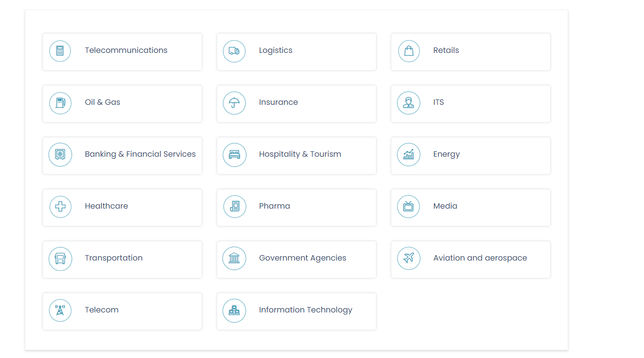644x358 pixels.
Task: Click the umbrella Insurance icon
Action: (x=234, y=103)
